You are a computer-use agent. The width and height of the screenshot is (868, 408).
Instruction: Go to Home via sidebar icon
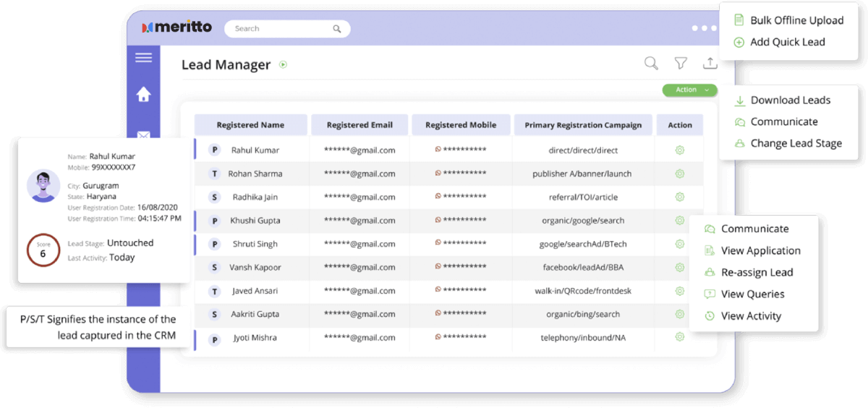(143, 94)
